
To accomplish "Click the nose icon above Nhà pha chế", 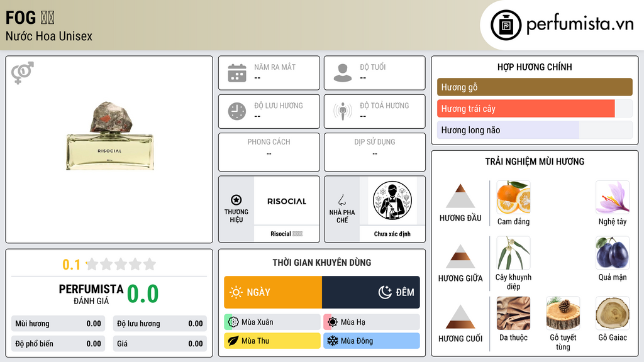I will tap(341, 200).
